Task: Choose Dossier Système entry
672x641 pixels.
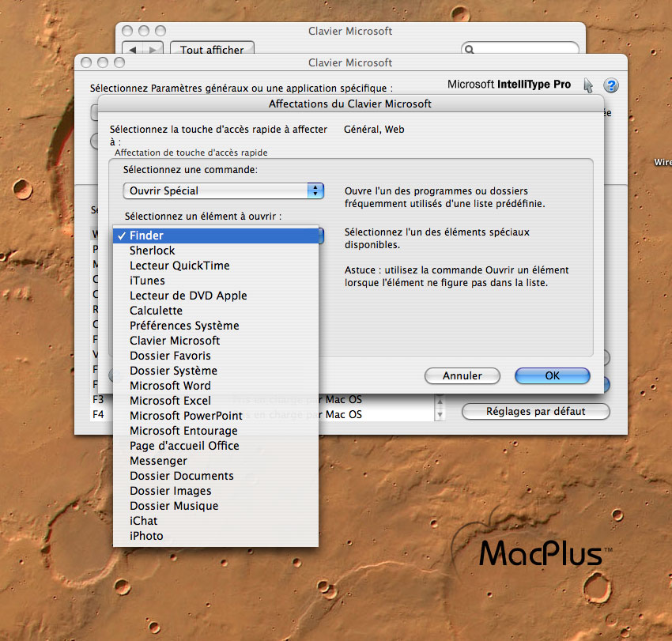Action: click(216, 371)
